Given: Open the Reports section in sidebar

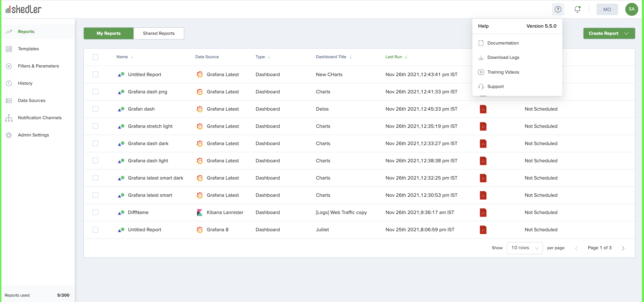Looking at the screenshot, I should click(x=26, y=31).
